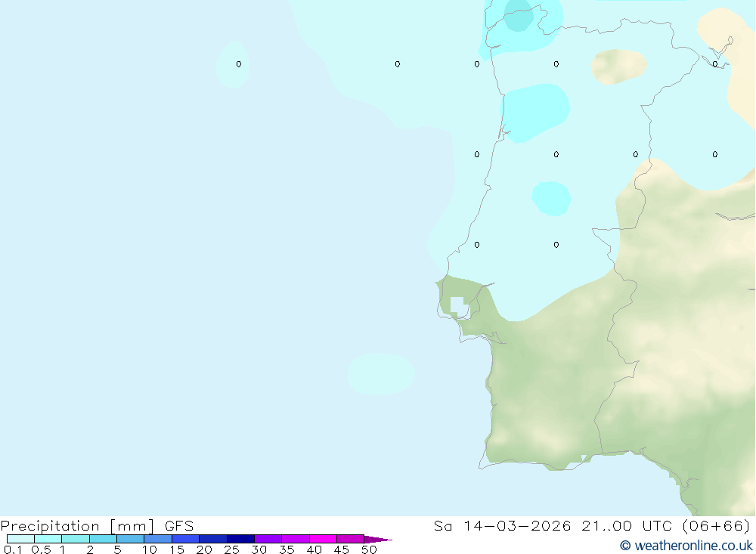Image resolution: width=756 pixels, height=554 pixels.
Task: Click the forecast run label '(06+66)'
Action: coord(717,525)
